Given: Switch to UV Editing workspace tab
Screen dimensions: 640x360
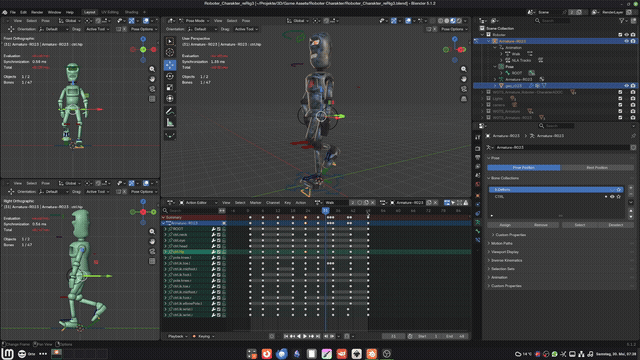Looking at the screenshot, I should [x=110, y=12].
